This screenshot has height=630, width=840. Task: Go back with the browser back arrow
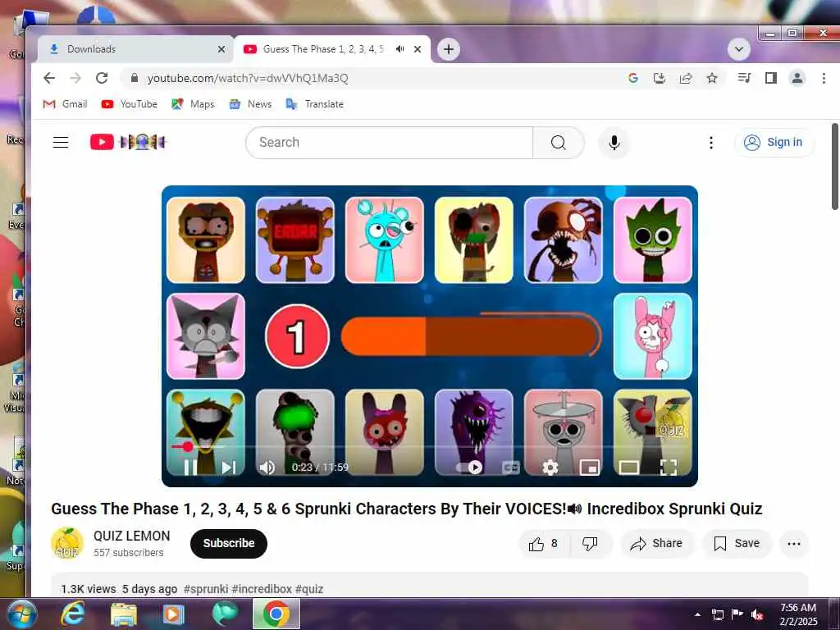[x=49, y=78]
